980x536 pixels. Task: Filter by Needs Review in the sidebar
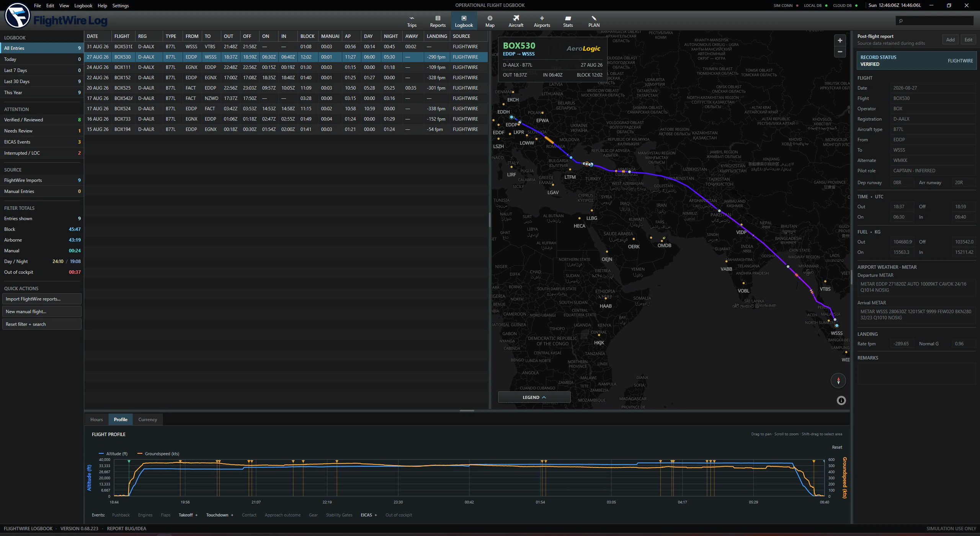tap(42, 131)
